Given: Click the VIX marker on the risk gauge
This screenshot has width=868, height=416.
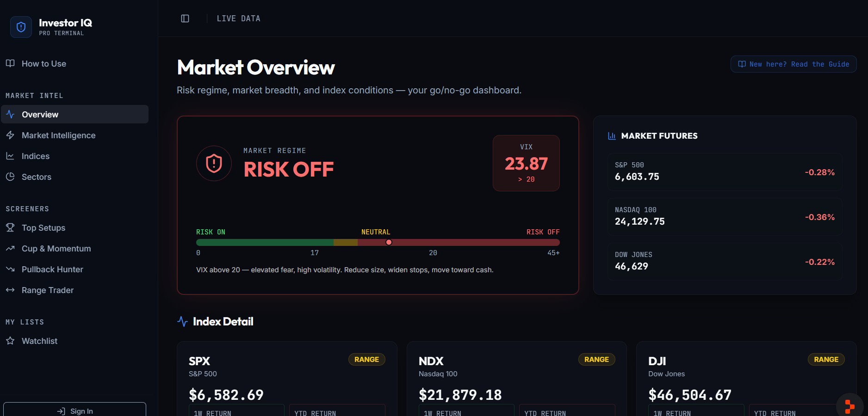Looking at the screenshot, I should [389, 242].
